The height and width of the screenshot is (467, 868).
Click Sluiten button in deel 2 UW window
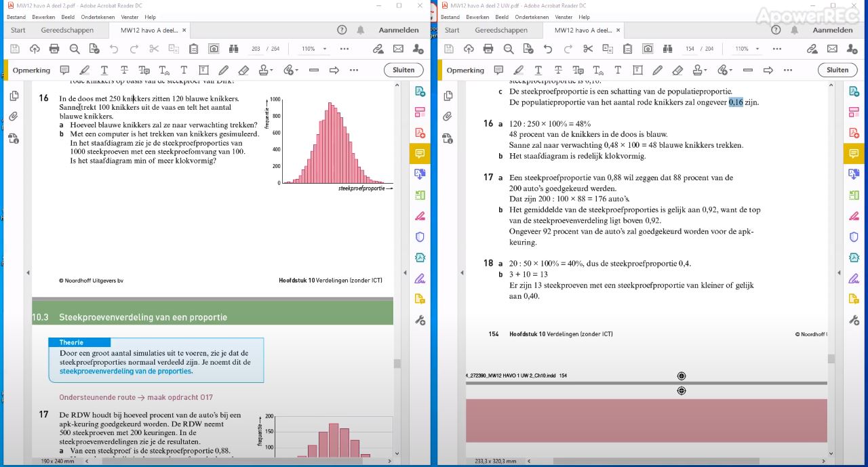pos(837,70)
